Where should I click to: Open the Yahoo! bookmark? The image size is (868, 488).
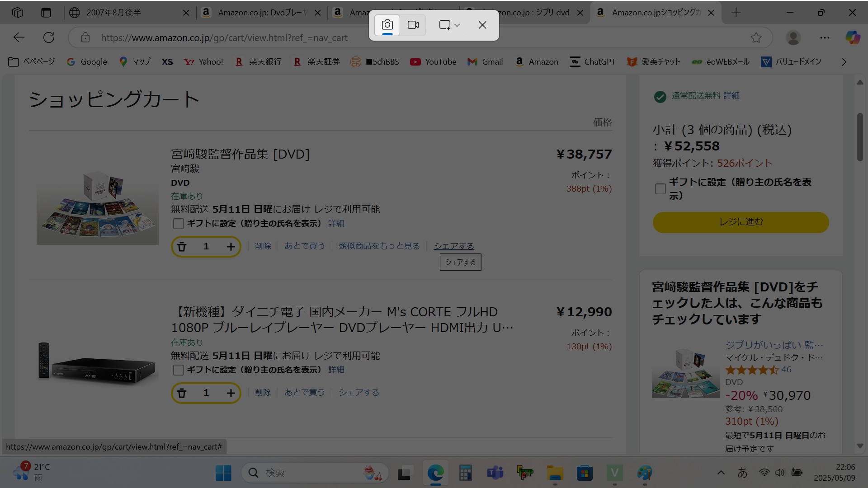click(203, 62)
